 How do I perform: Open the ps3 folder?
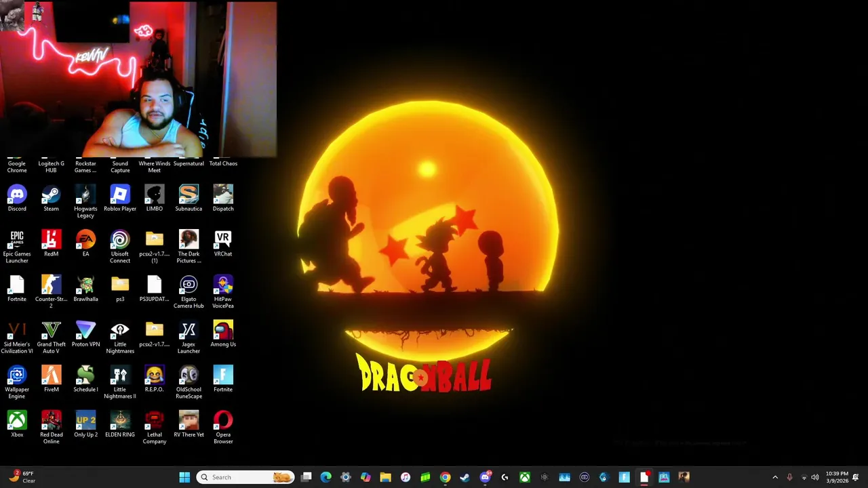(120, 289)
